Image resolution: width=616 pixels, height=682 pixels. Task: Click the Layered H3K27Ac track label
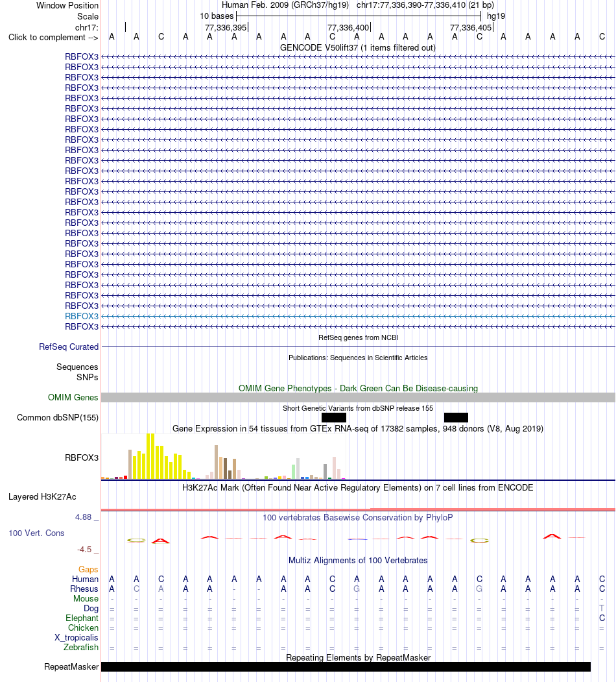42,496
